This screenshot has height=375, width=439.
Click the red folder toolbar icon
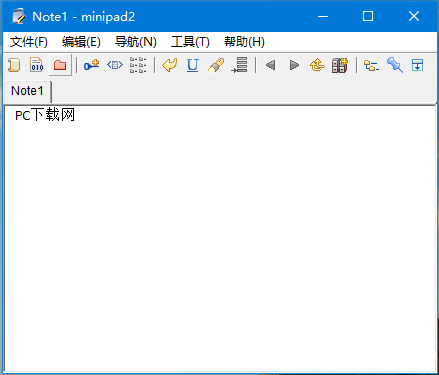coord(60,65)
